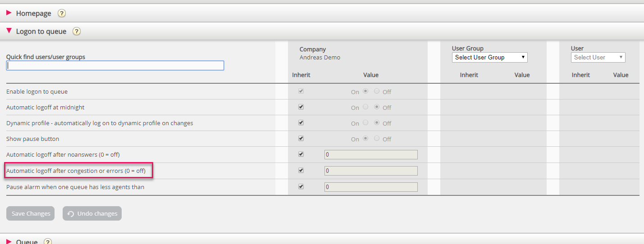Collapse the Logon to queue section

pyautogui.click(x=9, y=31)
